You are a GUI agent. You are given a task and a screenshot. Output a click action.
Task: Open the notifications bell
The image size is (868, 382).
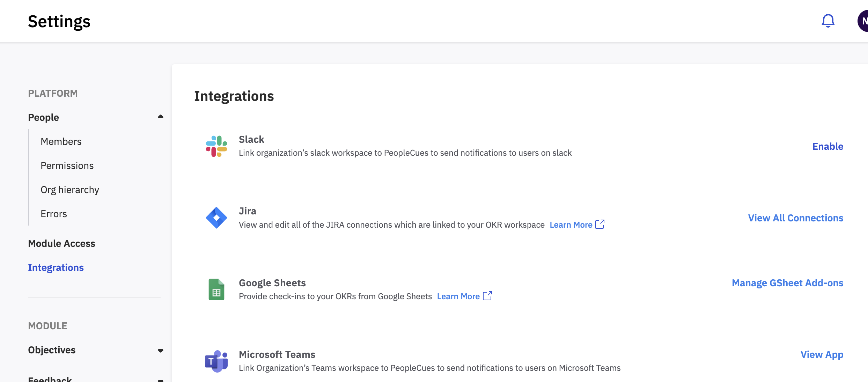tap(828, 21)
